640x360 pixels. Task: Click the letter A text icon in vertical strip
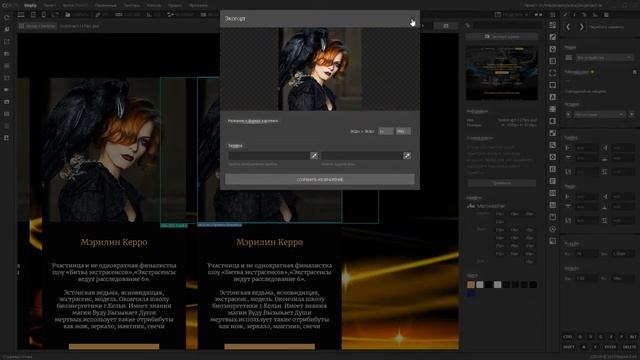point(553,97)
